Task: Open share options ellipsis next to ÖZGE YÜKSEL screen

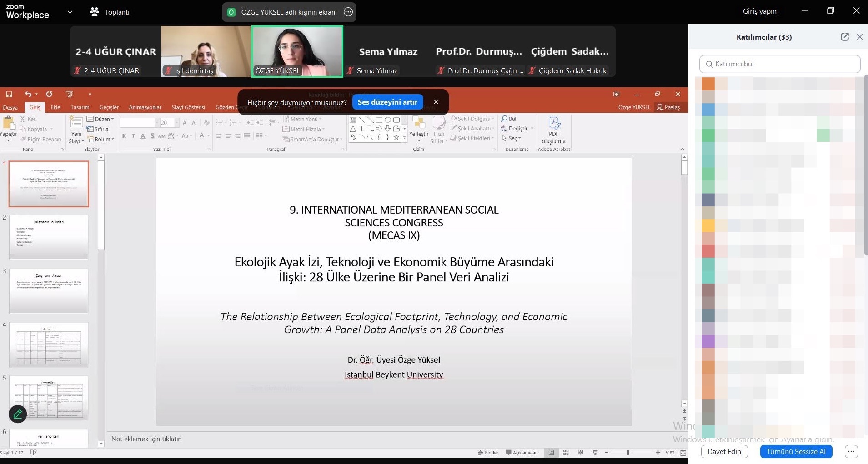Action: coord(348,12)
